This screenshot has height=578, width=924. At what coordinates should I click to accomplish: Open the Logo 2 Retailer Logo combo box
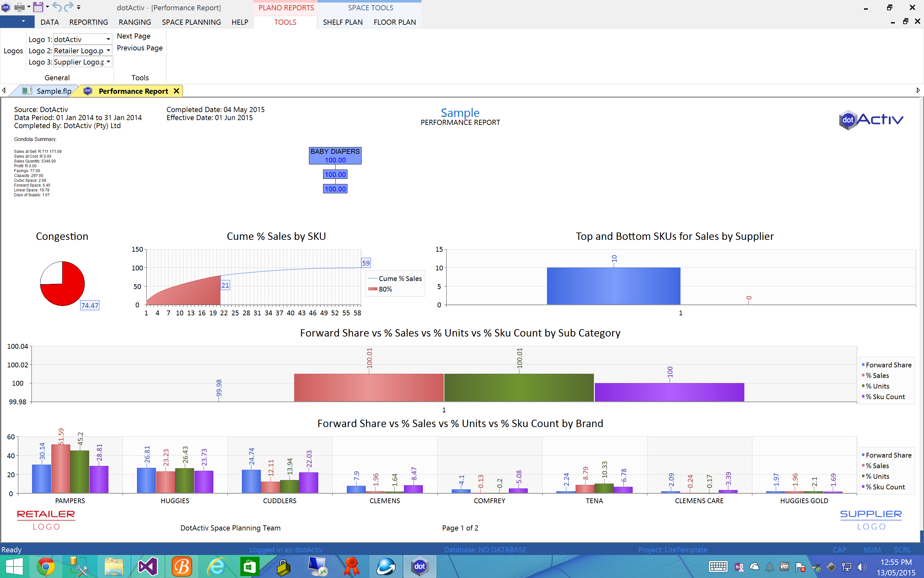pos(82,50)
